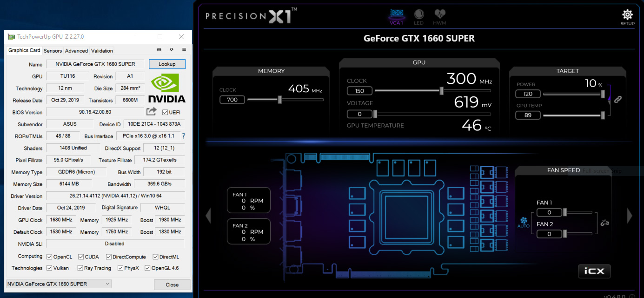Image resolution: width=644 pixels, height=298 pixels.
Task: Click the FAN 1 RPM readout box
Action: [x=248, y=201]
